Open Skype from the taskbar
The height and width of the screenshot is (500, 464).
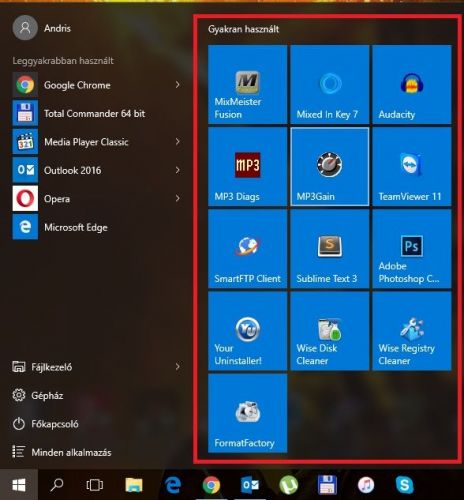click(405, 485)
